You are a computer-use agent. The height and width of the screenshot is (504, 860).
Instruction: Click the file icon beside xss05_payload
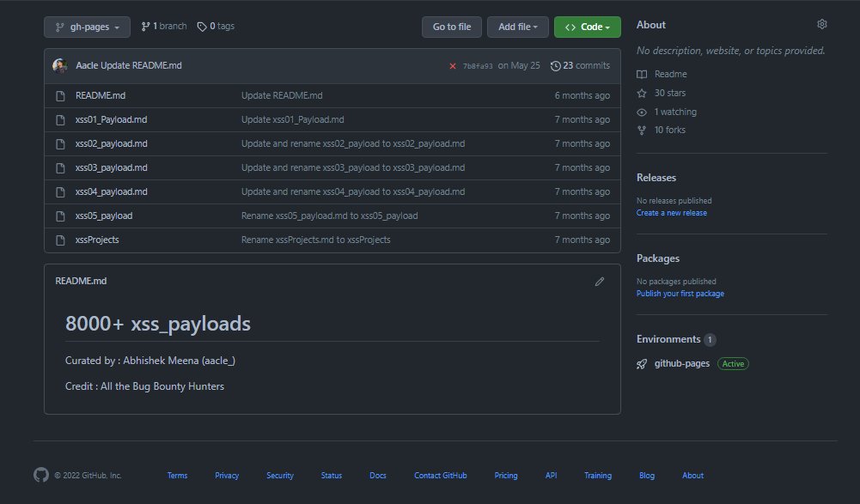[x=60, y=216]
